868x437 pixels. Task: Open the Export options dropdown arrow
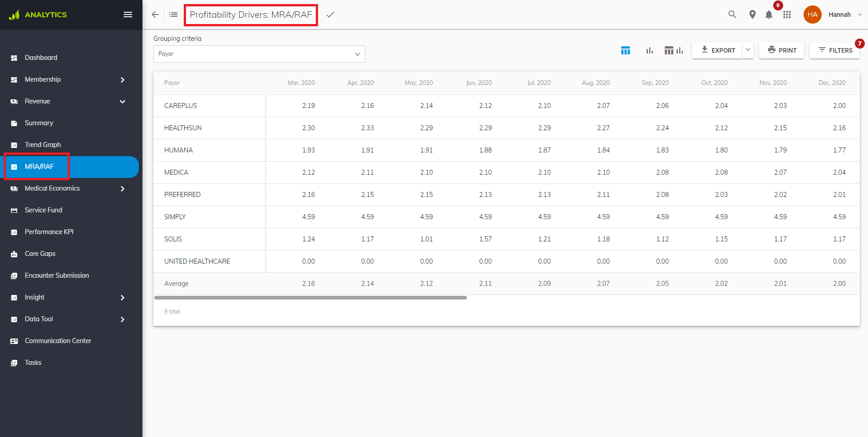(x=748, y=50)
